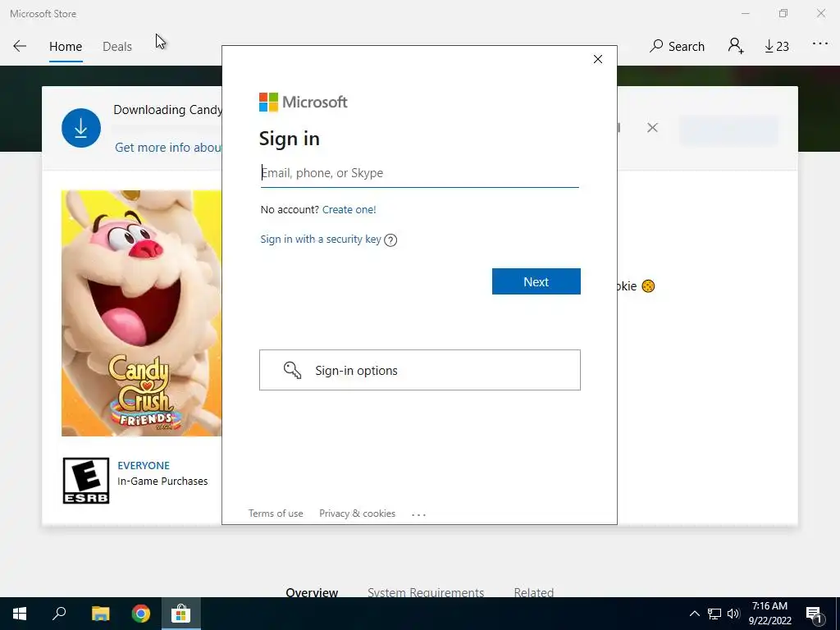The height and width of the screenshot is (630, 840).
Task: Click the add account person icon
Action: point(736,46)
